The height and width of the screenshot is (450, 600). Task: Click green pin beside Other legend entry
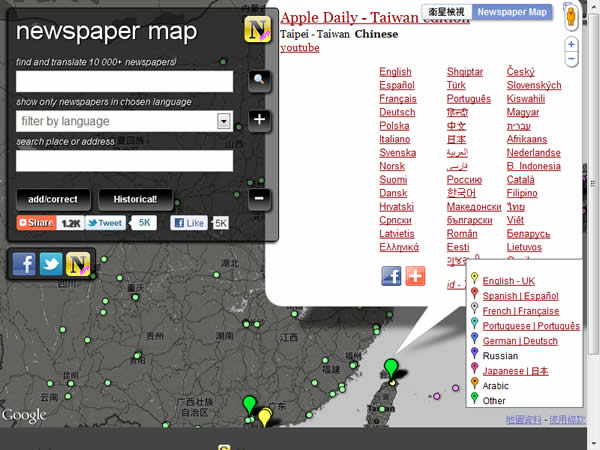(474, 398)
